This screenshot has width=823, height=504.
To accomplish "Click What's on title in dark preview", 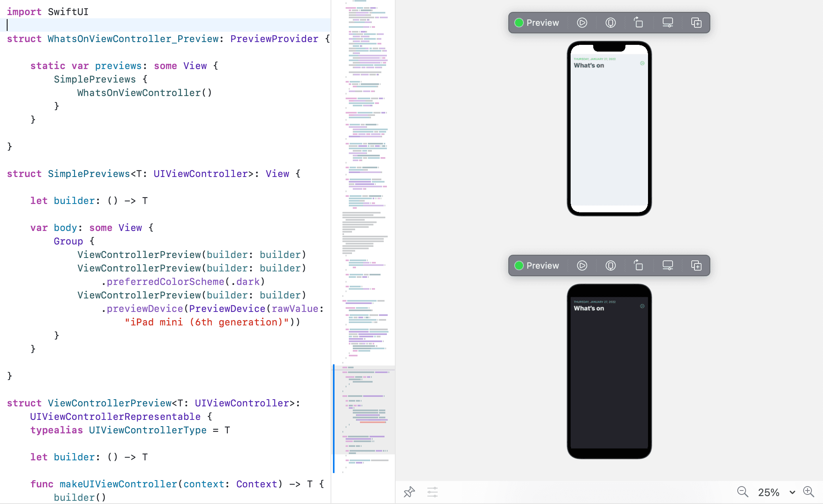I will point(589,308).
